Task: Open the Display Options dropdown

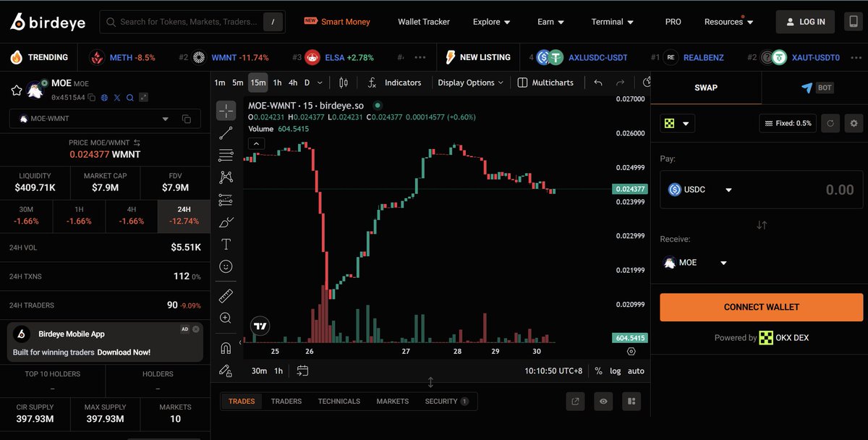Action: [471, 82]
